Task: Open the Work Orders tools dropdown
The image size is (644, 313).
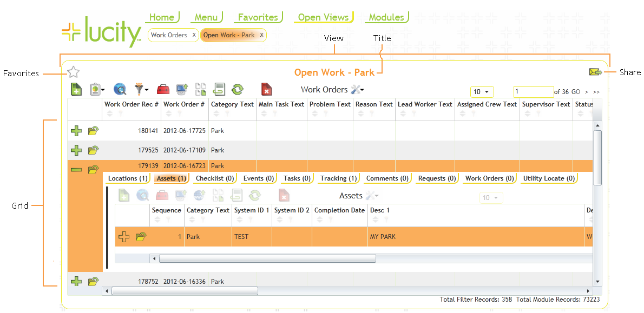Action: coord(358,90)
